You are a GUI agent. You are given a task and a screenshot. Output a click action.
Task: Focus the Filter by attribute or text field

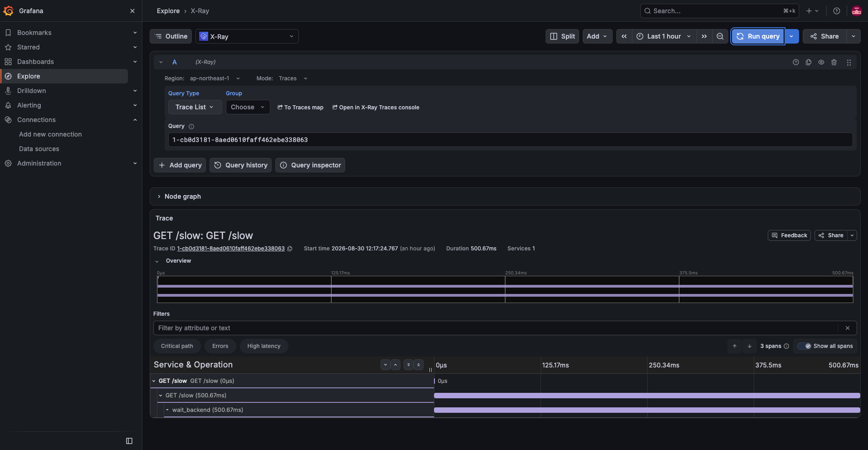tap(496, 328)
